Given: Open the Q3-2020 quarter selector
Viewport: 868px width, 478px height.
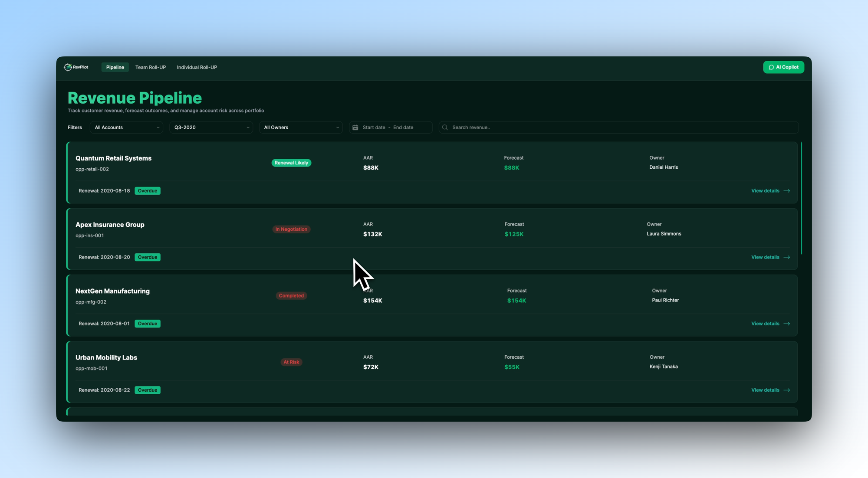Looking at the screenshot, I should tap(211, 127).
